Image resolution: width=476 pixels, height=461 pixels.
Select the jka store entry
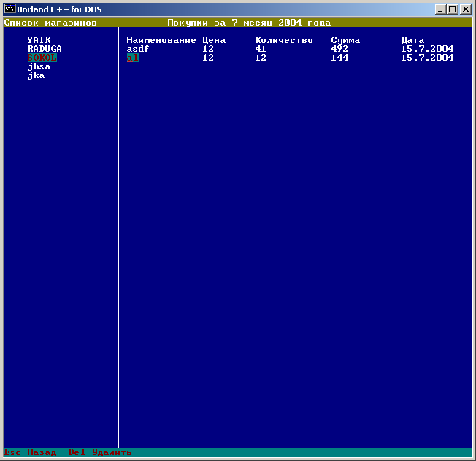pyautogui.click(x=36, y=75)
